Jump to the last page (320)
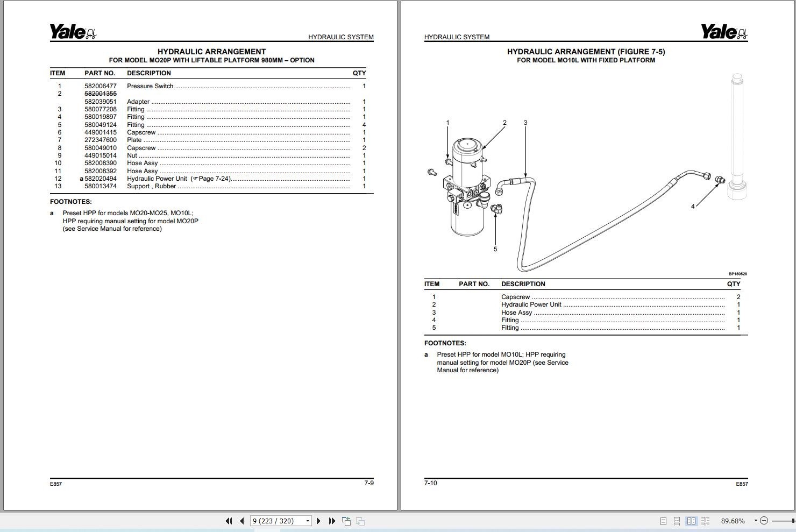The height and width of the screenshot is (532, 796). pos(332,521)
